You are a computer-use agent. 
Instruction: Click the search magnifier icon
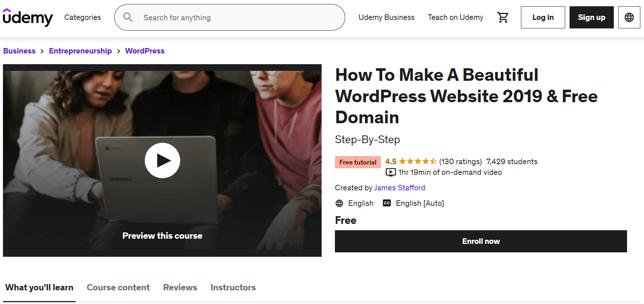pyautogui.click(x=128, y=17)
